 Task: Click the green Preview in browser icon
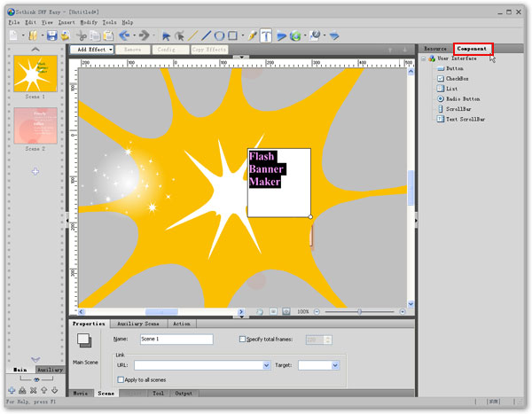tap(295, 35)
